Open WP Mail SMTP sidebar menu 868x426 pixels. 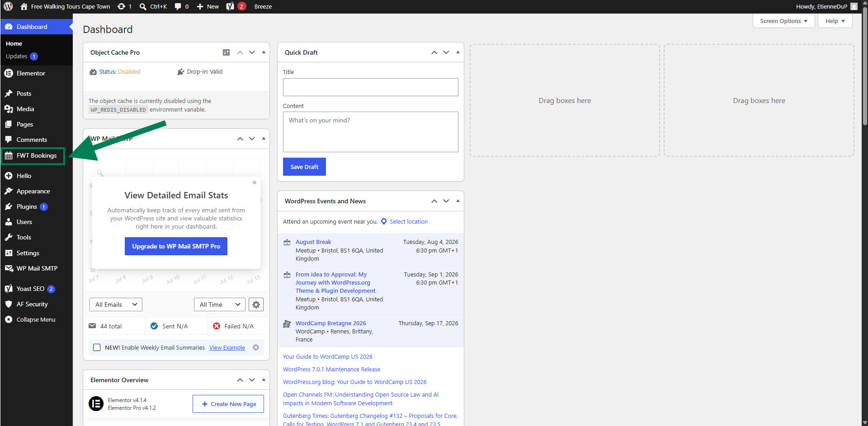36,268
